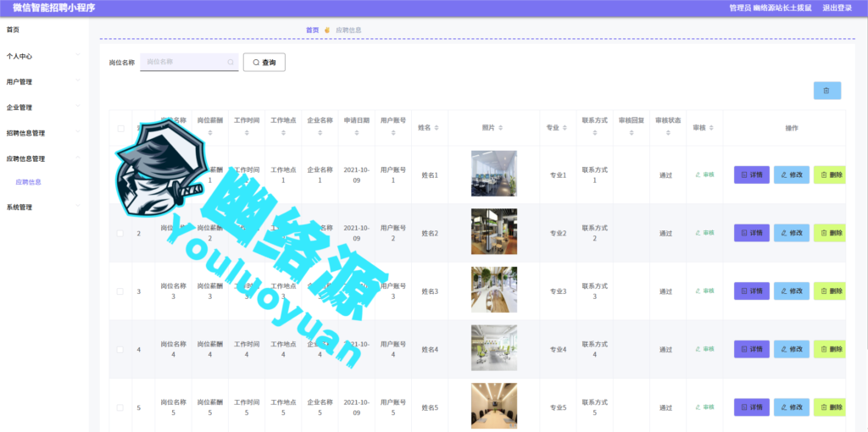Screen dimensions: 868x432
Task: Open 个人中心 menu item
Action: click(x=19, y=57)
